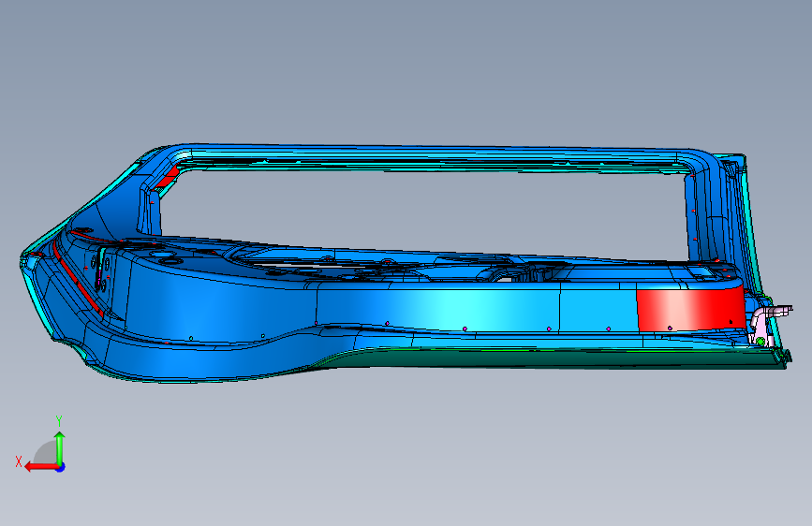Click the red X axis arrow of triad
This screenshot has height=526, width=812.
41,467
